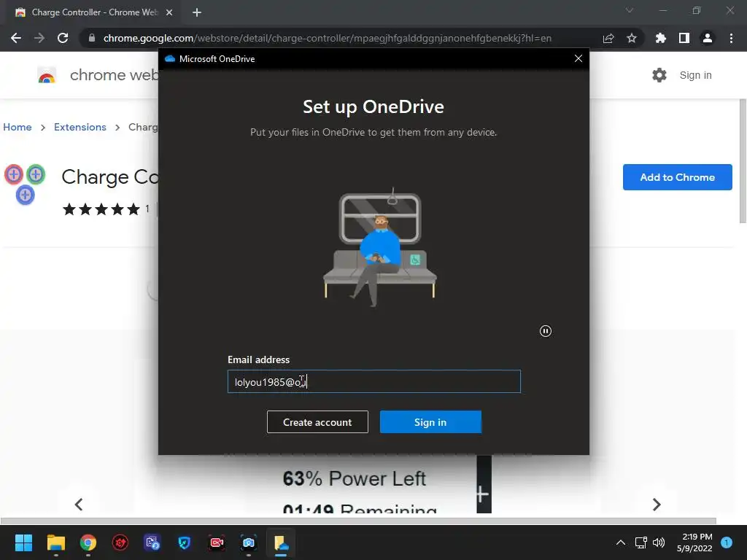
Task: Click the Charge Controller extension icon
Action: [x=26, y=184]
